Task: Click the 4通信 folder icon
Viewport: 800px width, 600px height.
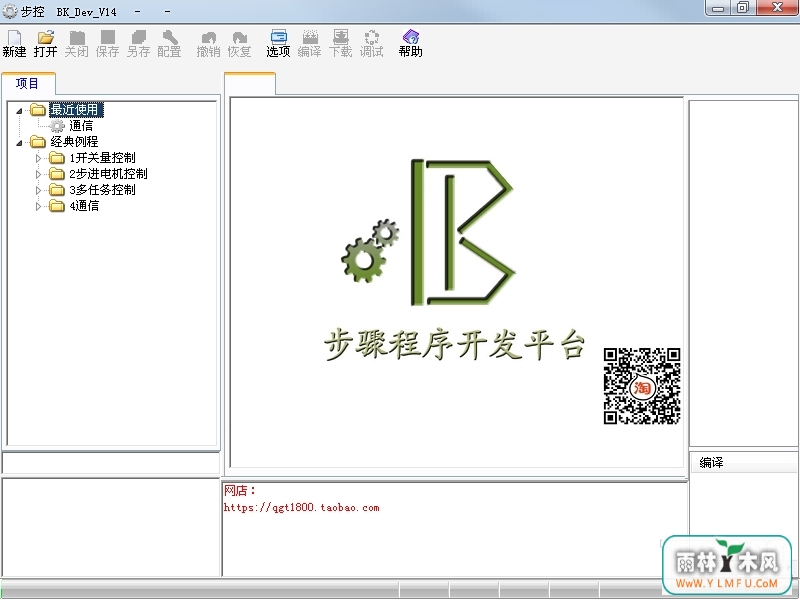Action: 57,206
